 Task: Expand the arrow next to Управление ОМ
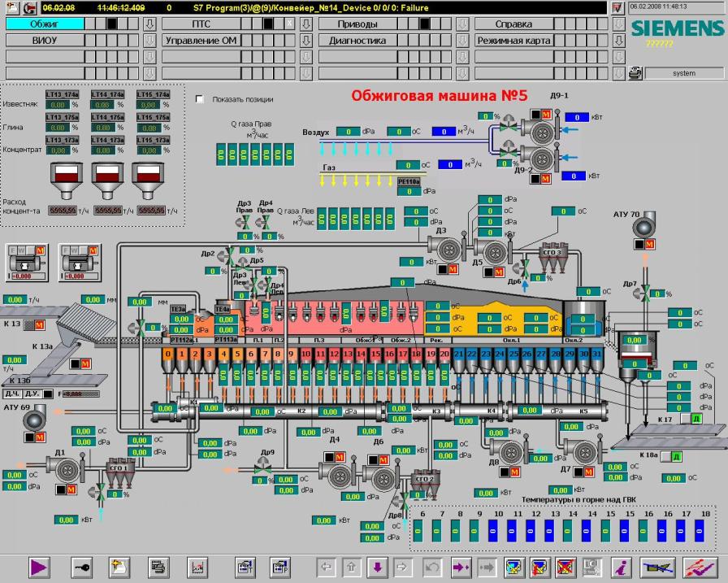306,41
